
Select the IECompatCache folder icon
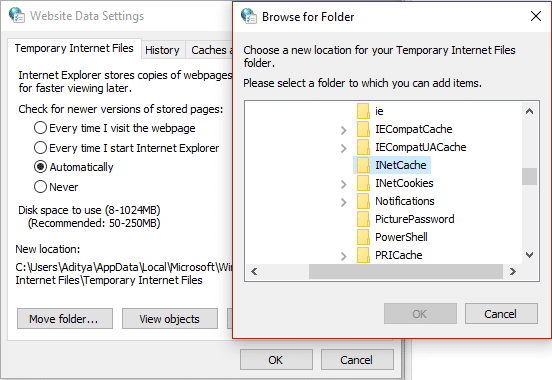tap(363, 129)
